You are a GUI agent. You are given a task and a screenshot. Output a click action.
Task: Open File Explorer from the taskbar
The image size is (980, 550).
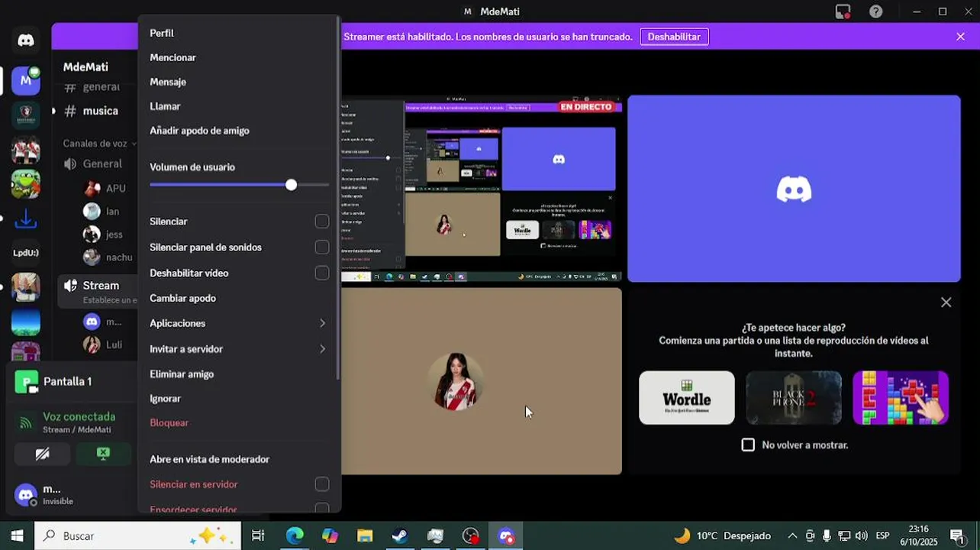[365, 536]
